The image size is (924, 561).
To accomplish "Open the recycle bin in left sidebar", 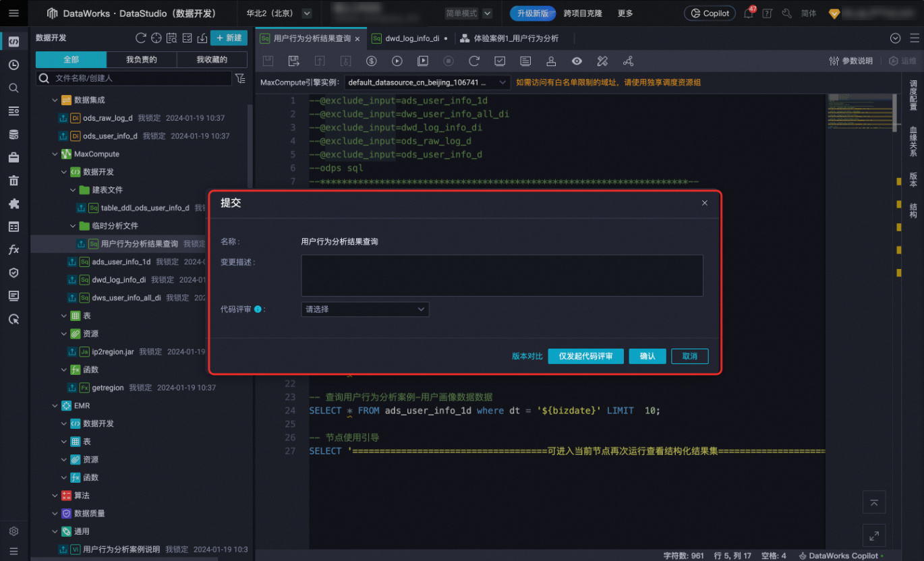I will tap(13, 180).
